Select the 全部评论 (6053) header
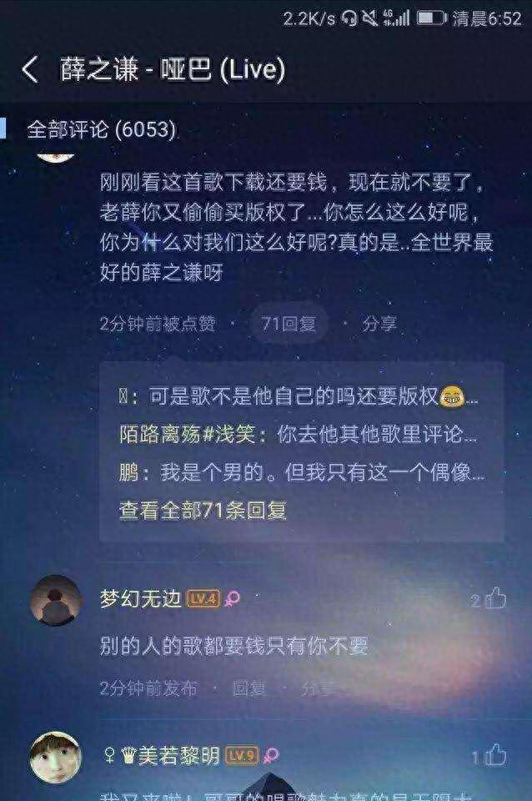 coord(101,129)
